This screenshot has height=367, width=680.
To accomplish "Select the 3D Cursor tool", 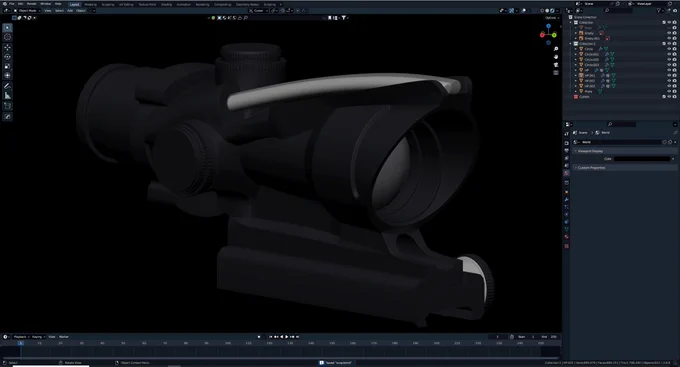I will [7, 37].
